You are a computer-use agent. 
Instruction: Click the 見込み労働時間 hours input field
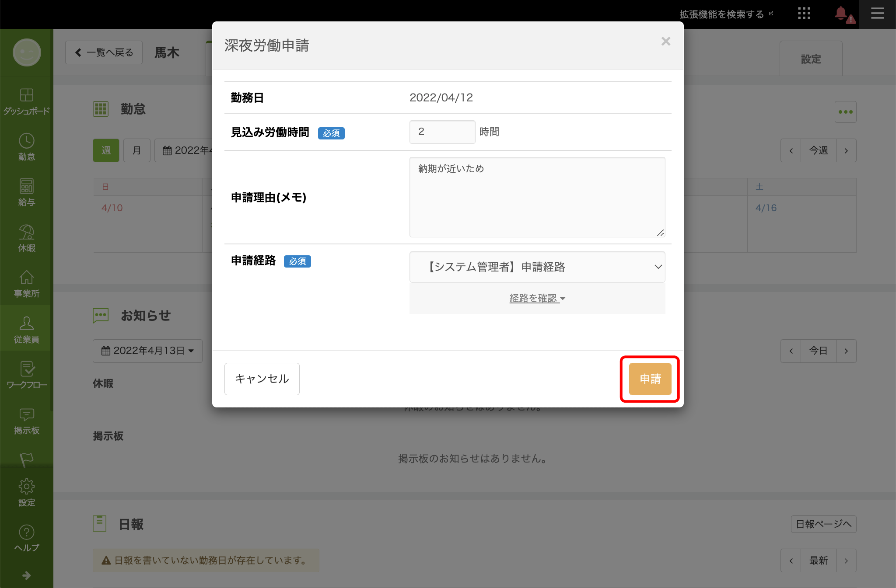click(442, 132)
